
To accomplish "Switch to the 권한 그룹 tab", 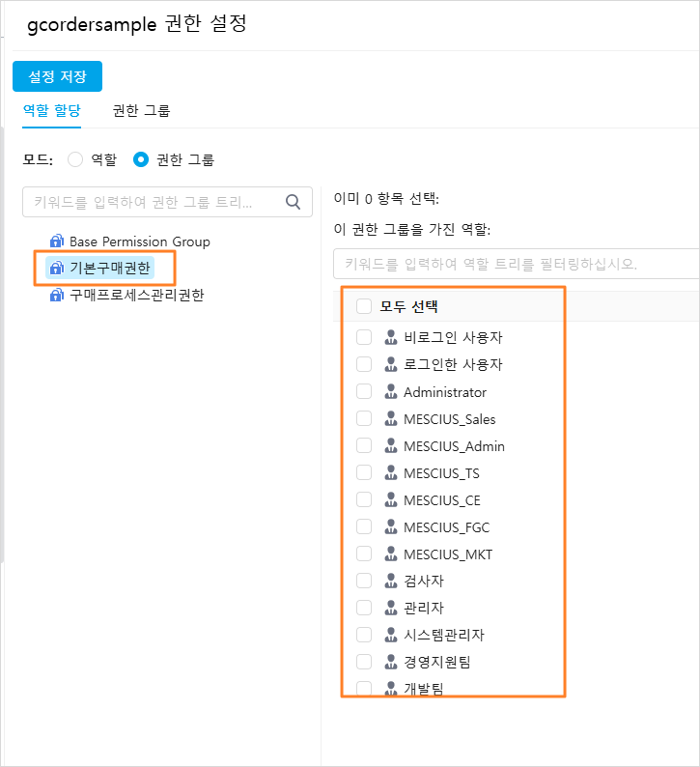I will pos(141,111).
